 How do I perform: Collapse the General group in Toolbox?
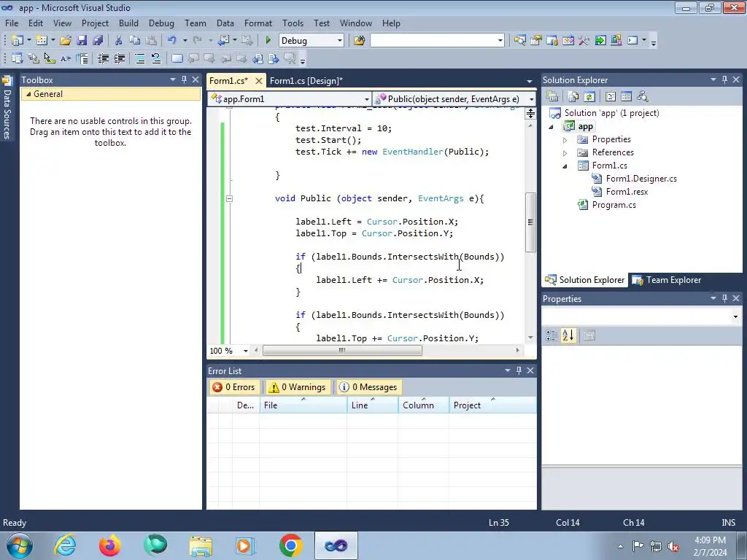28,94
